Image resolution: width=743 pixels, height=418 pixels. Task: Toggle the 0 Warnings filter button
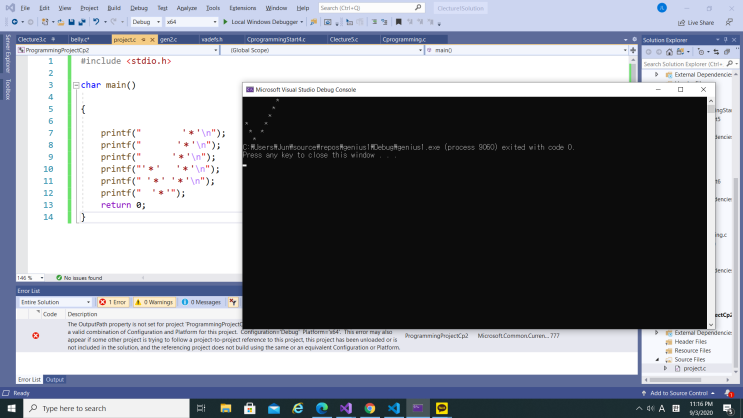154,302
